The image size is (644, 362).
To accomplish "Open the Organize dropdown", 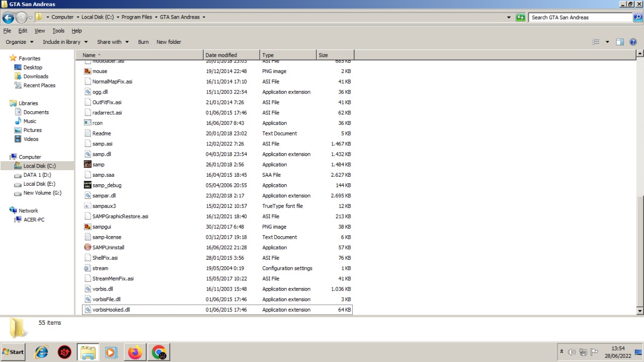I will click(20, 42).
